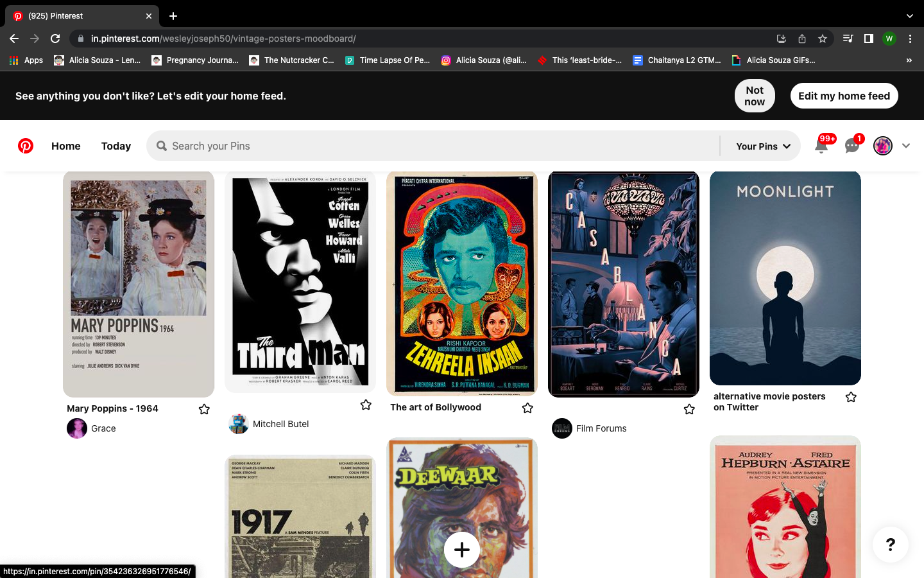This screenshot has height=578, width=924.
Task: Open Mitchell Butel's profile avatar
Action: click(x=239, y=424)
